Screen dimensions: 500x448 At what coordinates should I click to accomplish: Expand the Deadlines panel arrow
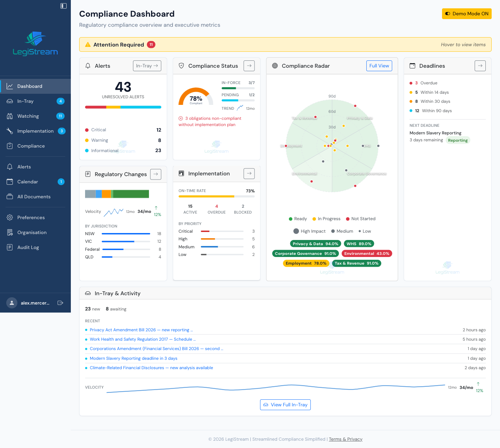click(480, 66)
